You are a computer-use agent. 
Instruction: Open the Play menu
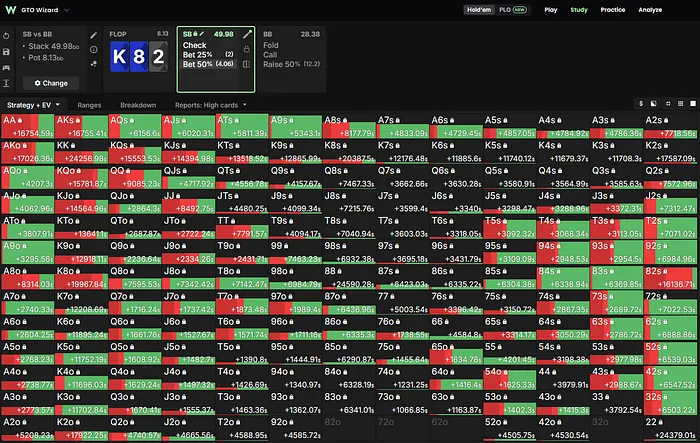coord(551,10)
